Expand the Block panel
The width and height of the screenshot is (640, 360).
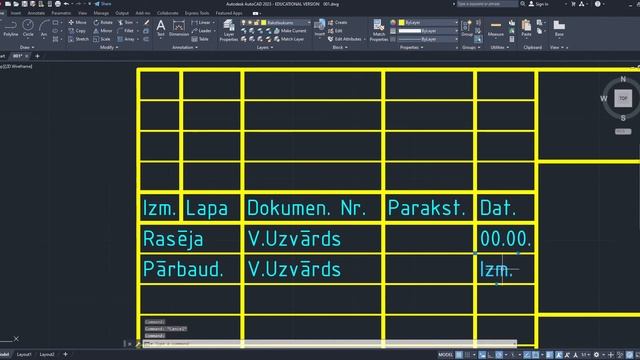(340, 47)
